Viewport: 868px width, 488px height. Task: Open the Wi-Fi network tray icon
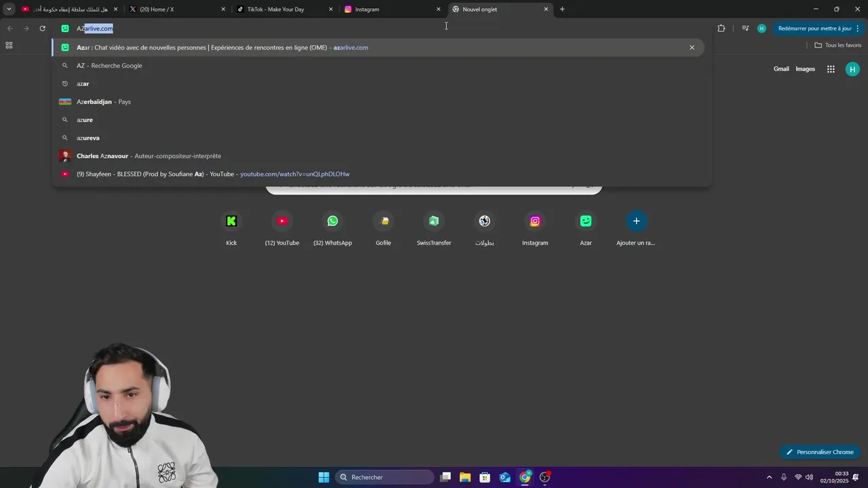798,477
